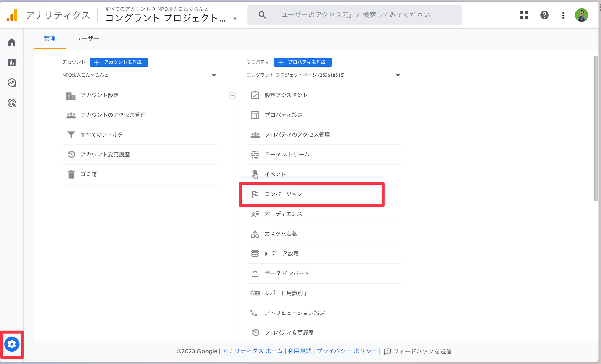Image resolution: width=601 pixels, height=364 pixels.
Task: Click the vertical scrollbar on the right
Action: point(596,128)
